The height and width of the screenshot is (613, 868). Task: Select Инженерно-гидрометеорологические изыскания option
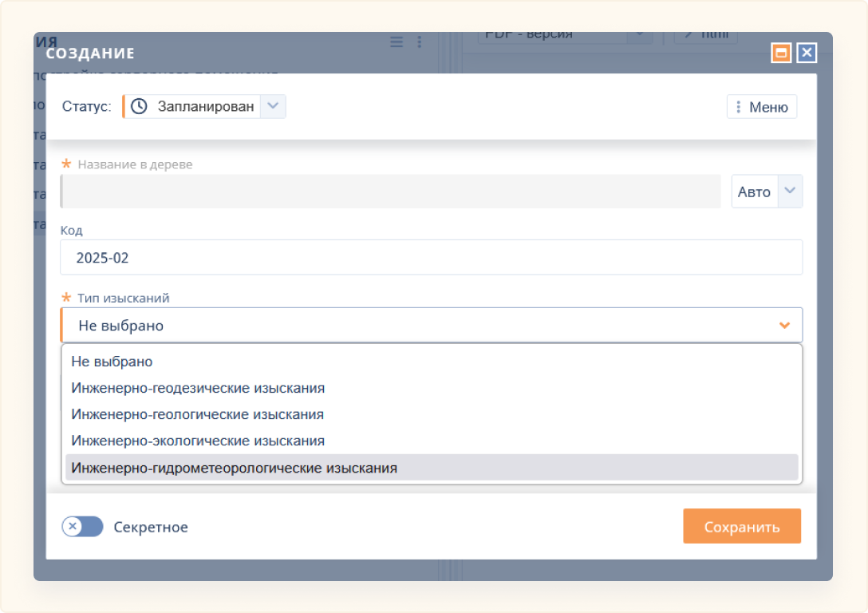point(234,468)
